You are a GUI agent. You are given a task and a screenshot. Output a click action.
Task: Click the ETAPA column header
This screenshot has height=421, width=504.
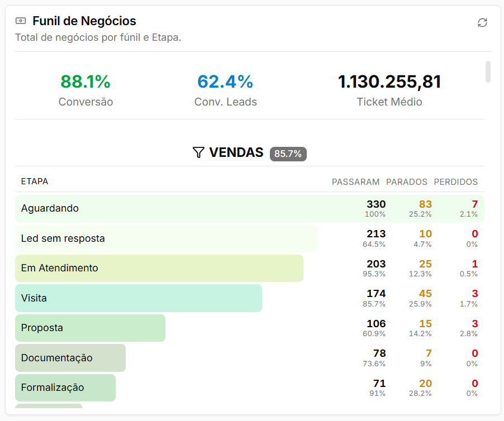35,181
